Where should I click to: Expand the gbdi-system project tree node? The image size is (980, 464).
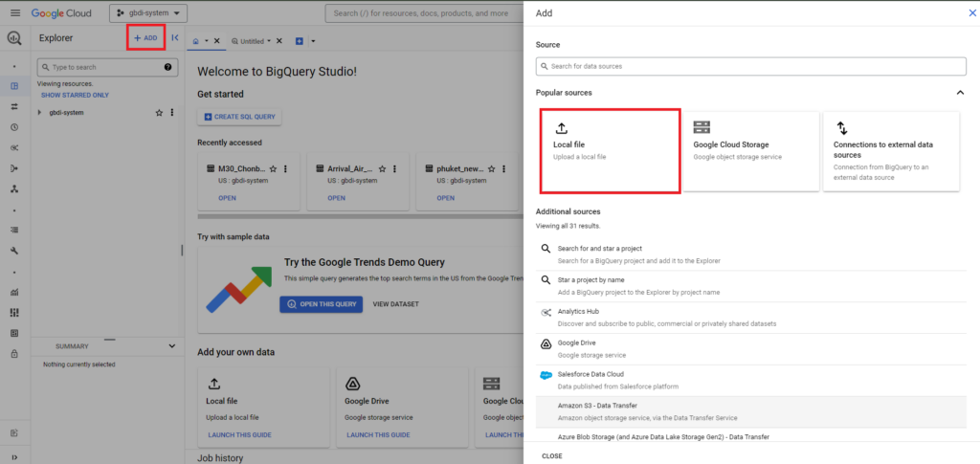[40, 113]
